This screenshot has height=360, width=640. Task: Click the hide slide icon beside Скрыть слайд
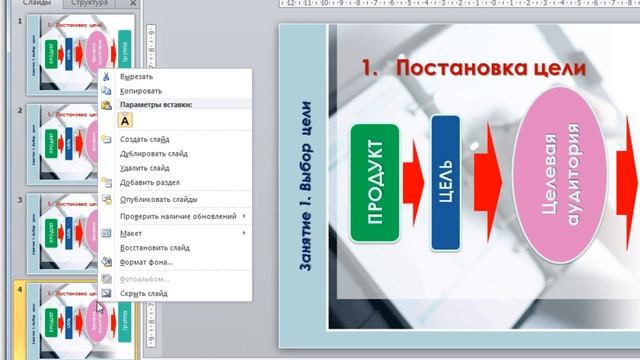106,293
